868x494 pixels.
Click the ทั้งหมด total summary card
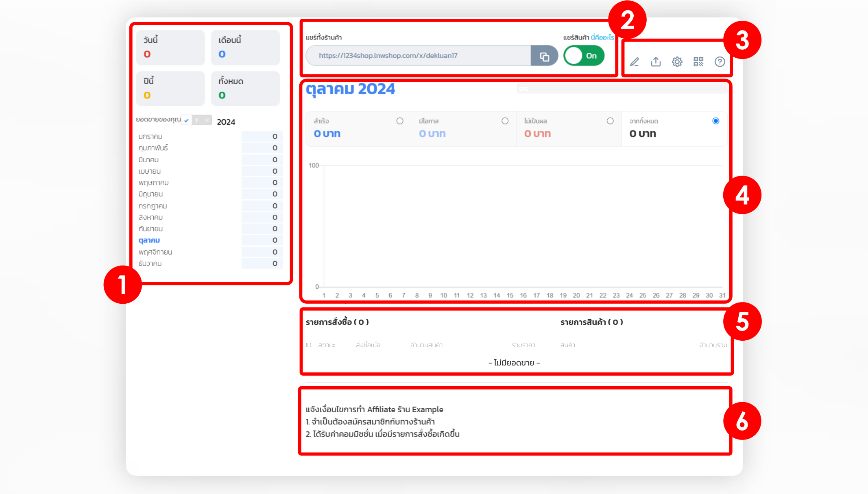pos(245,89)
